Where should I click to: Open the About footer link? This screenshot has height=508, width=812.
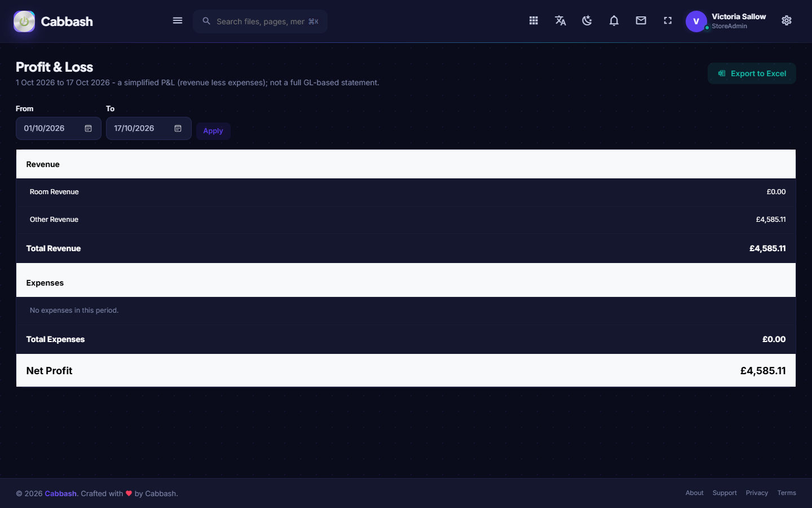[x=694, y=493]
